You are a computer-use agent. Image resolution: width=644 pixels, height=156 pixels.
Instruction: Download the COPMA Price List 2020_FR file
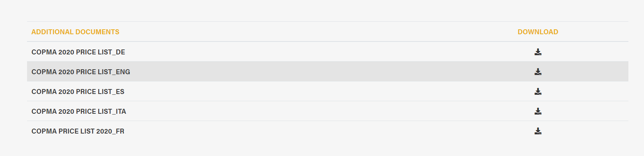pyautogui.click(x=538, y=131)
